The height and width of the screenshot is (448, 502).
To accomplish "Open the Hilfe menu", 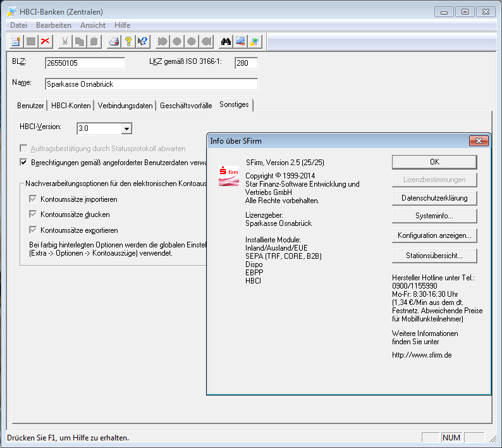I will point(122,25).
